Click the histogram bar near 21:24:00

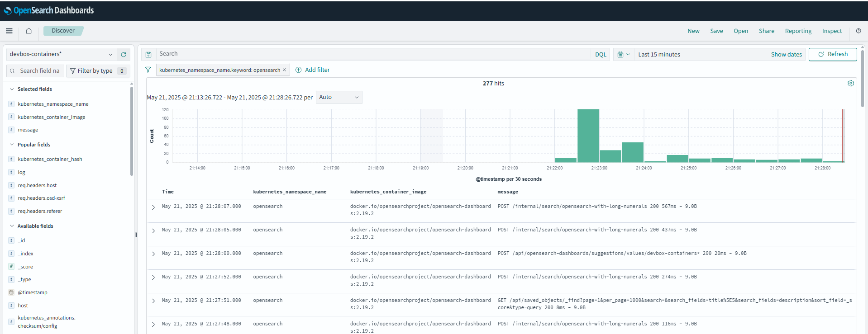point(633,152)
